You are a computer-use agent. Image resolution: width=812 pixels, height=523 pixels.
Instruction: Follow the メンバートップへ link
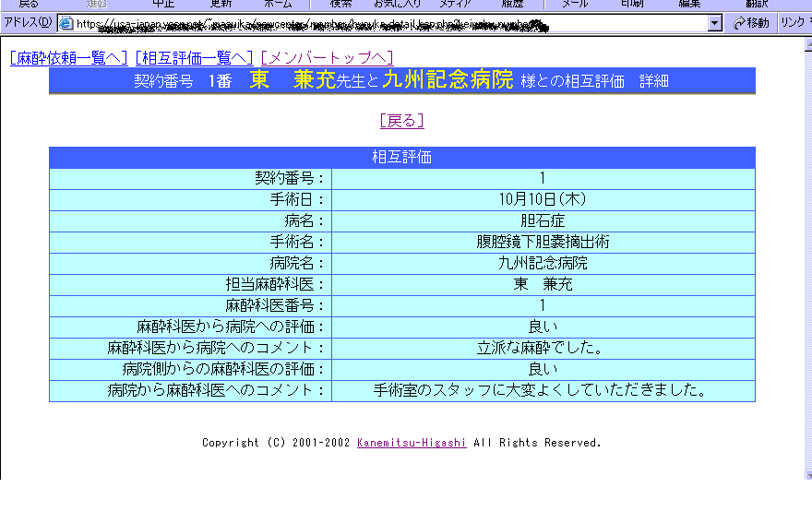pyautogui.click(x=327, y=58)
